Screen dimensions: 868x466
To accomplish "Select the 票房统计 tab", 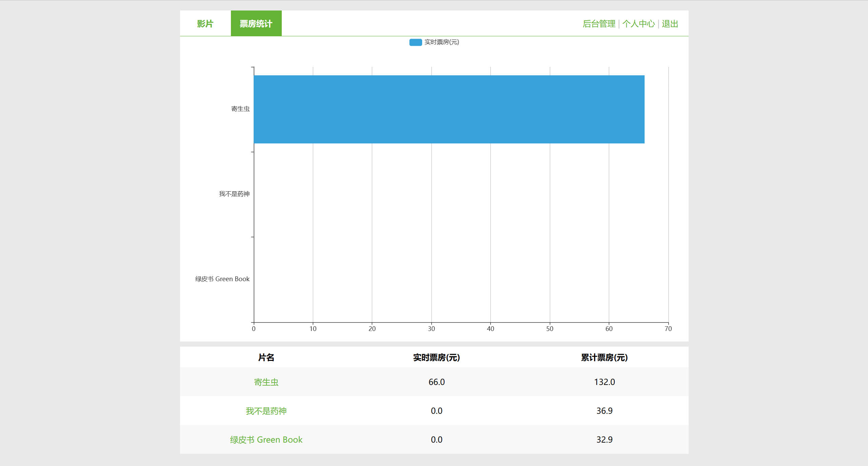I will 256,24.
